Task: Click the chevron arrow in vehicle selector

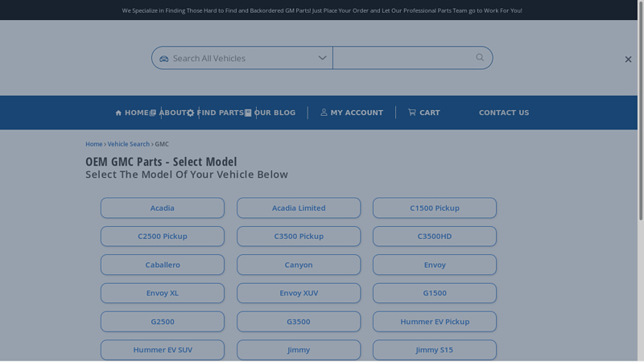Action: click(x=322, y=58)
